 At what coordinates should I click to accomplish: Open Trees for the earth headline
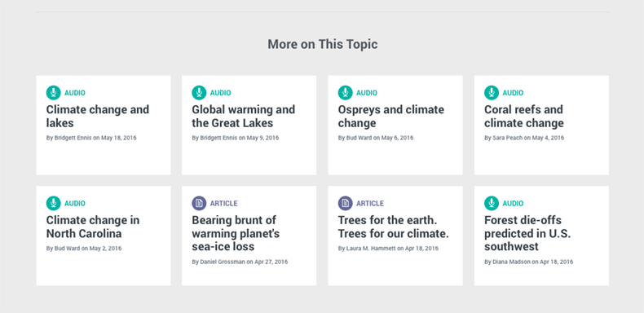pyautogui.click(x=393, y=227)
